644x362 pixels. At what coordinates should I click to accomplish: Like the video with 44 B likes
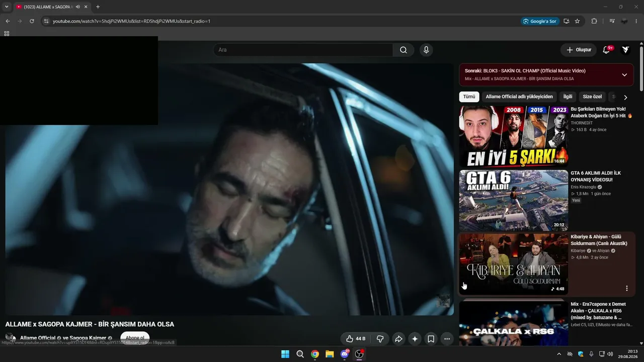[355, 339]
